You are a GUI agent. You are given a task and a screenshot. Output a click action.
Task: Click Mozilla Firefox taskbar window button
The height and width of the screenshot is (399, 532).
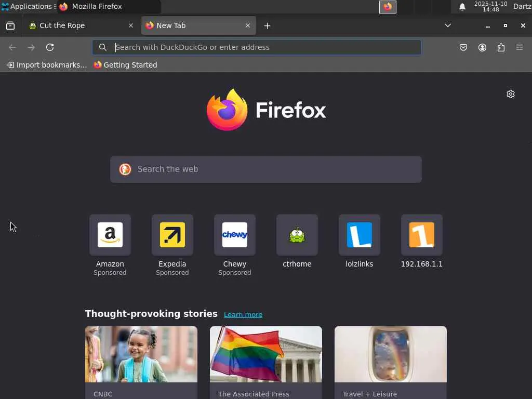click(109, 6)
